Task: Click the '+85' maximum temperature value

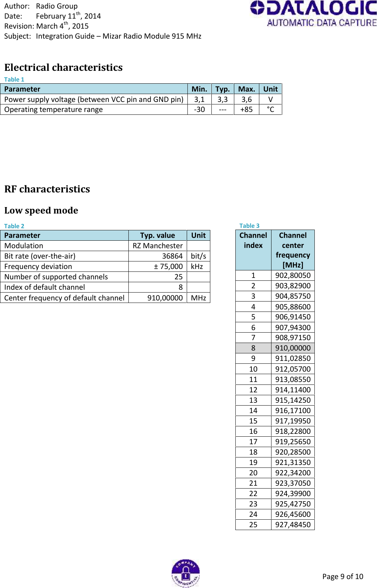Action: 246,109
